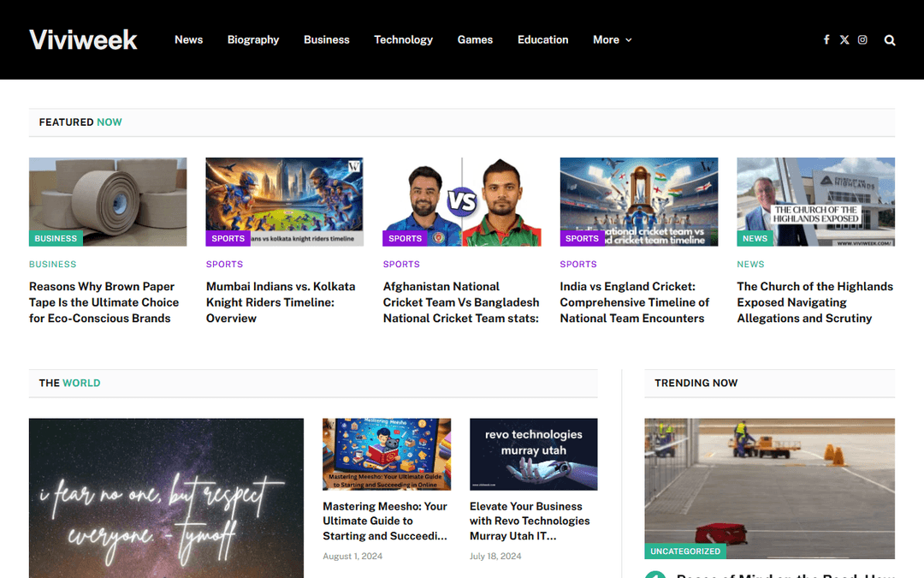
Task: Open the India vs England trophy thumbnail
Action: (639, 202)
